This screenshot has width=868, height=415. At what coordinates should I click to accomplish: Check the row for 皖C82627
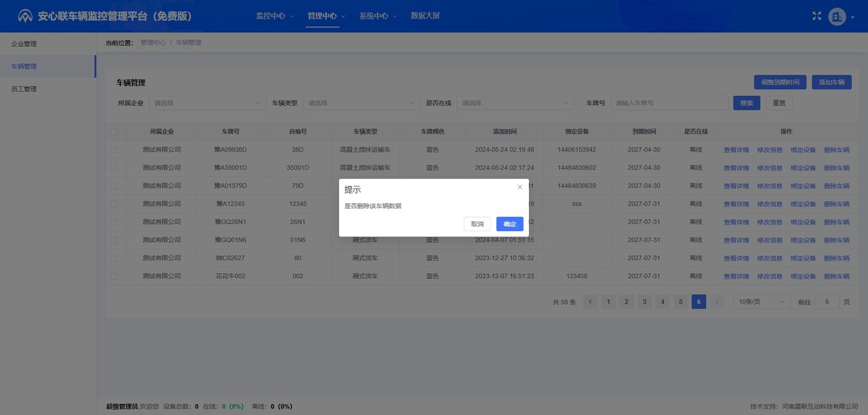click(113, 258)
